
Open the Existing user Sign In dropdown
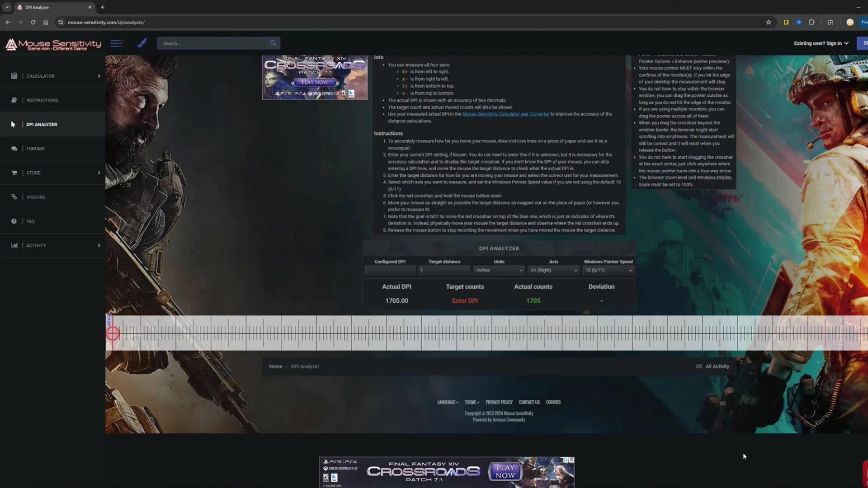tap(821, 43)
